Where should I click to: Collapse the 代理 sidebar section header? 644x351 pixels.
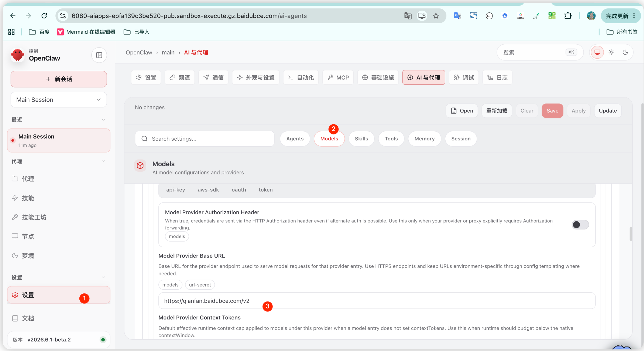[x=59, y=161]
